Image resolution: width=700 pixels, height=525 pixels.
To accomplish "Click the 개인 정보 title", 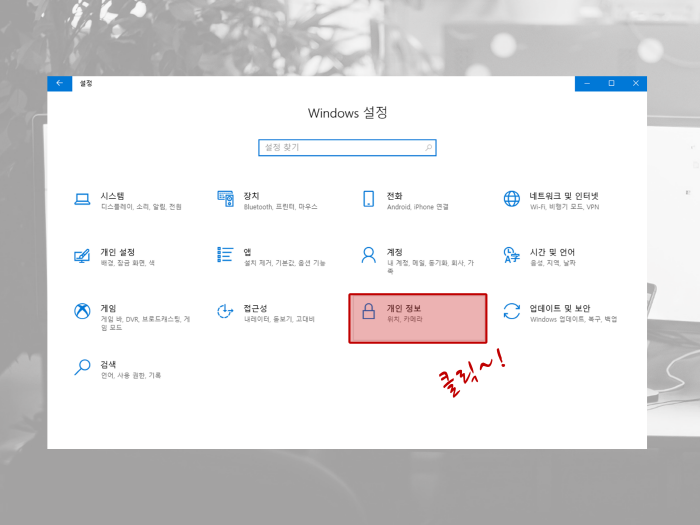I will 404,308.
